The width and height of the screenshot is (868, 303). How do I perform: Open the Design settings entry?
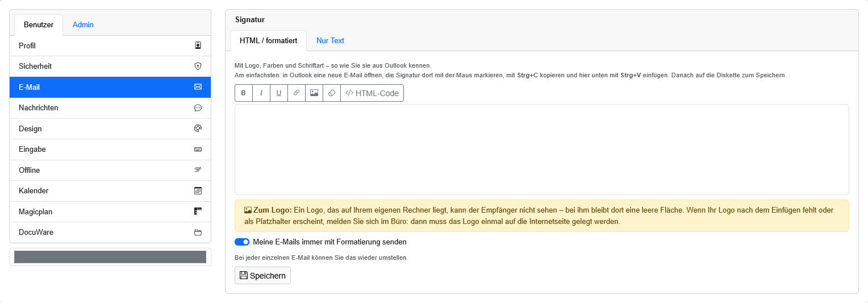(x=110, y=128)
